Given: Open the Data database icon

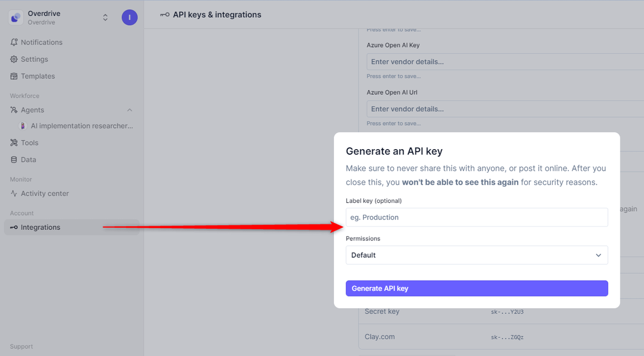Looking at the screenshot, I should tap(14, 160).
